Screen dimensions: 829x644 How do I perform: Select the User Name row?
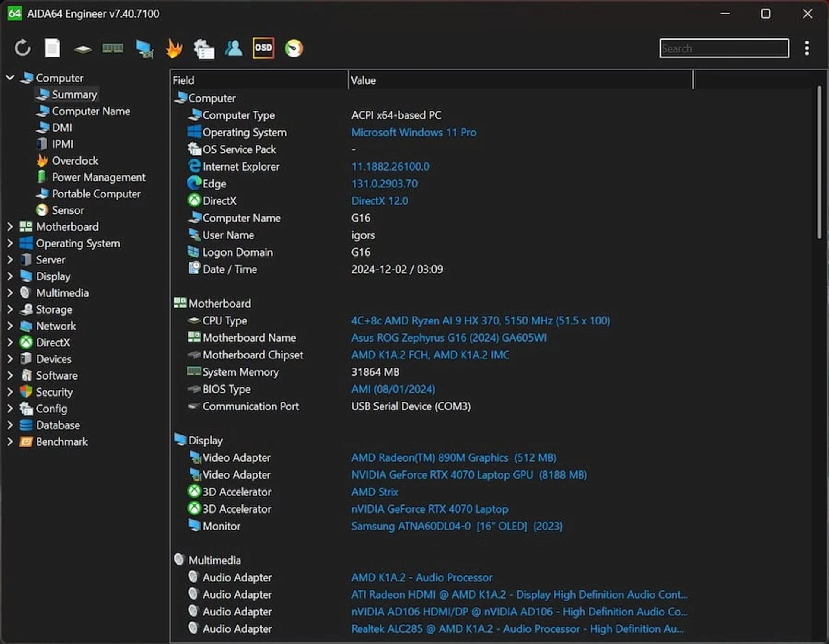(432, 235)
